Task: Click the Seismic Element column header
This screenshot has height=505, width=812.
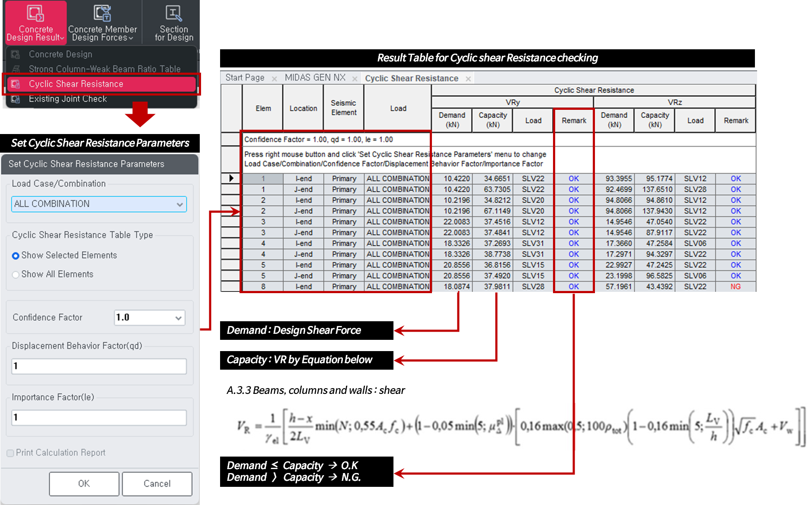Action: (344, 108)
